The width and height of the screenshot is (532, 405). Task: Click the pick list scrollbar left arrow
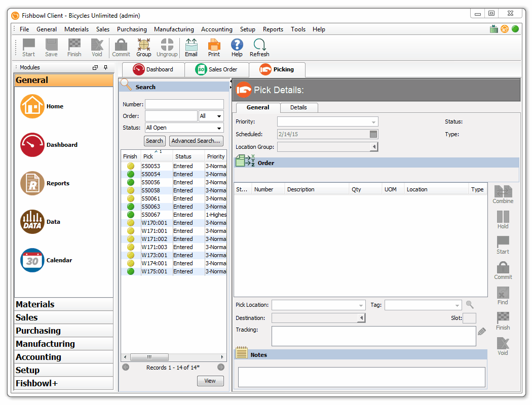[x=125, y=357]
